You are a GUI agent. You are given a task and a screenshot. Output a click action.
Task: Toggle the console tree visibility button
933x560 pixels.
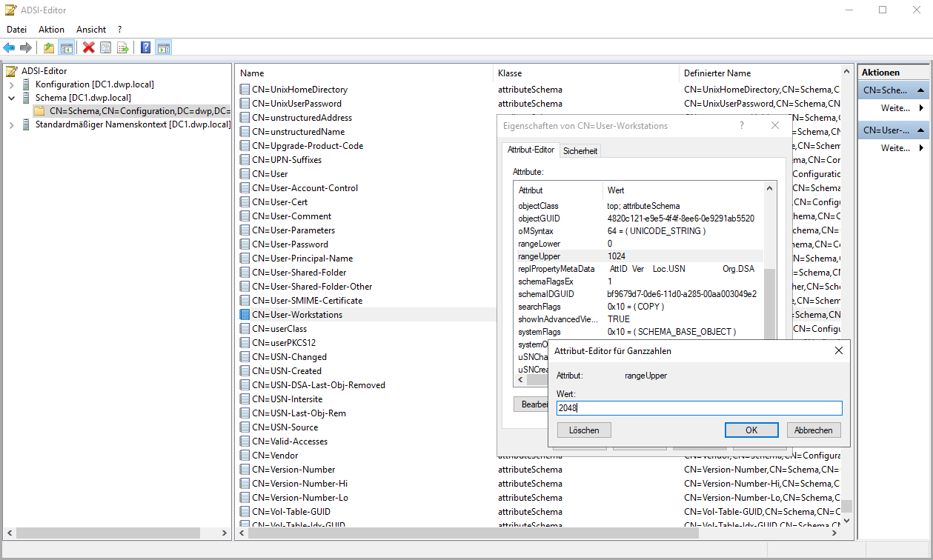67,48
